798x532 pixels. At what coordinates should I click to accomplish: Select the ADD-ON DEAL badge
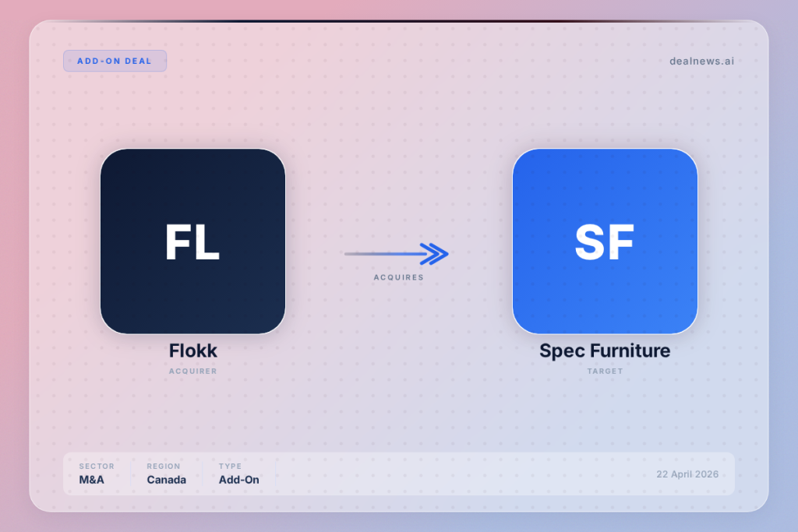click(x=115, y=61)
